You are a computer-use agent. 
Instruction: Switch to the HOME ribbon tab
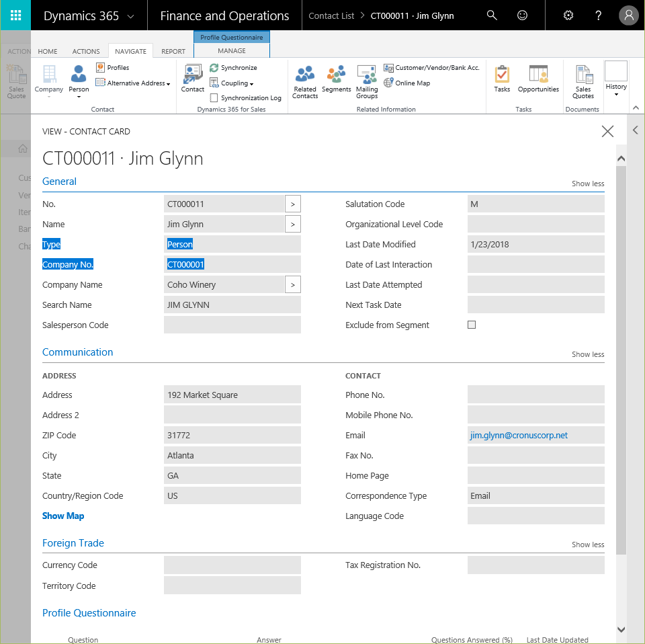[48, 52]
